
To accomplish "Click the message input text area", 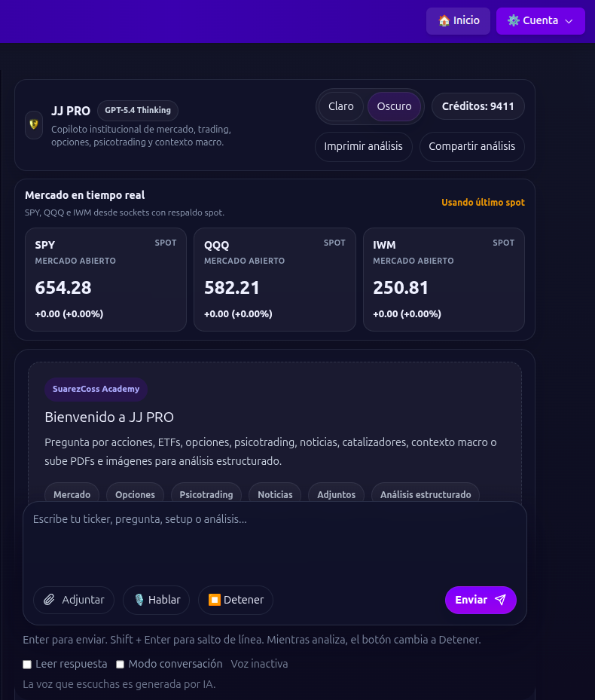I will click(274, 543).
